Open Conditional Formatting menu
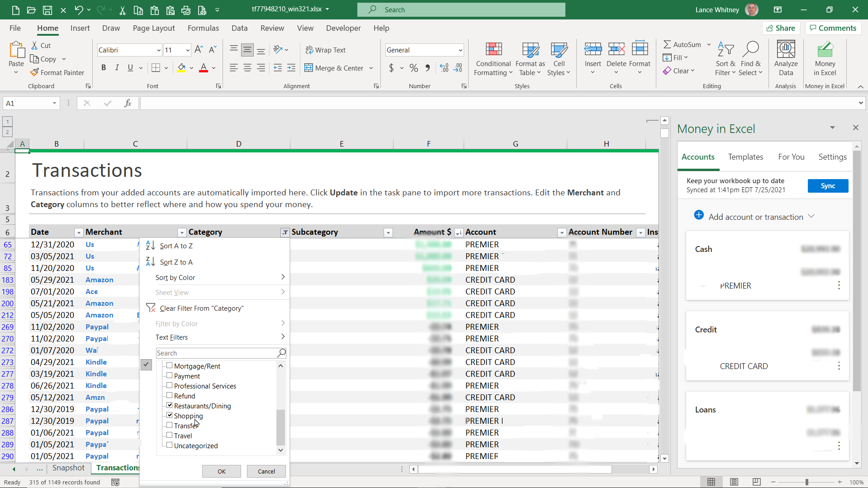Viewport: 868px width, 488px height. (x=493, y=59)
